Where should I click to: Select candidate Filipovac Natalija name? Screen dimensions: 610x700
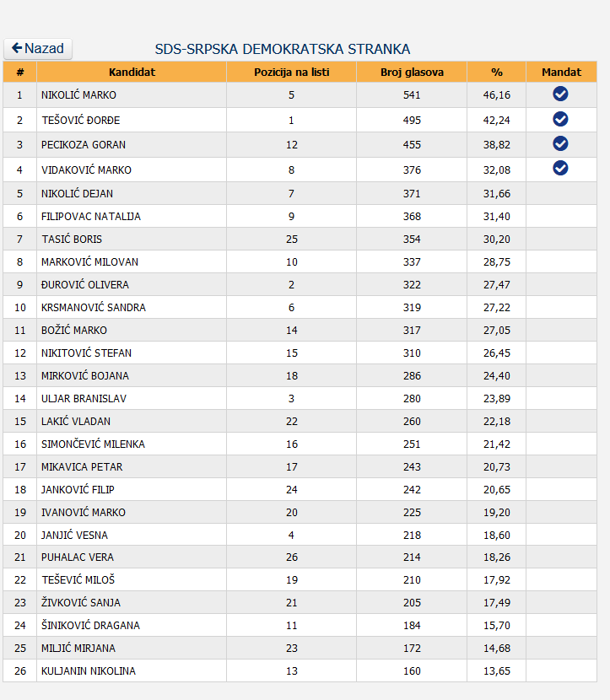point(90,217)
